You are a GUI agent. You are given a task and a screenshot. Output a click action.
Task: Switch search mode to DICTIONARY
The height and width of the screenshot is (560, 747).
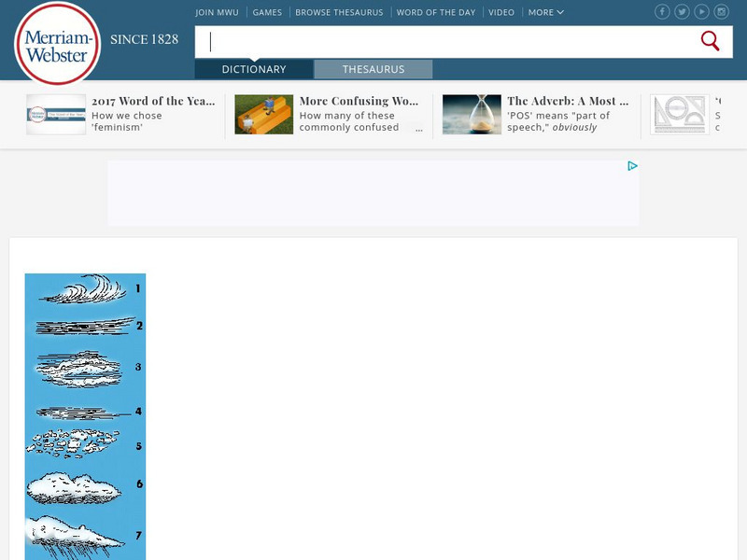(252, 69)
